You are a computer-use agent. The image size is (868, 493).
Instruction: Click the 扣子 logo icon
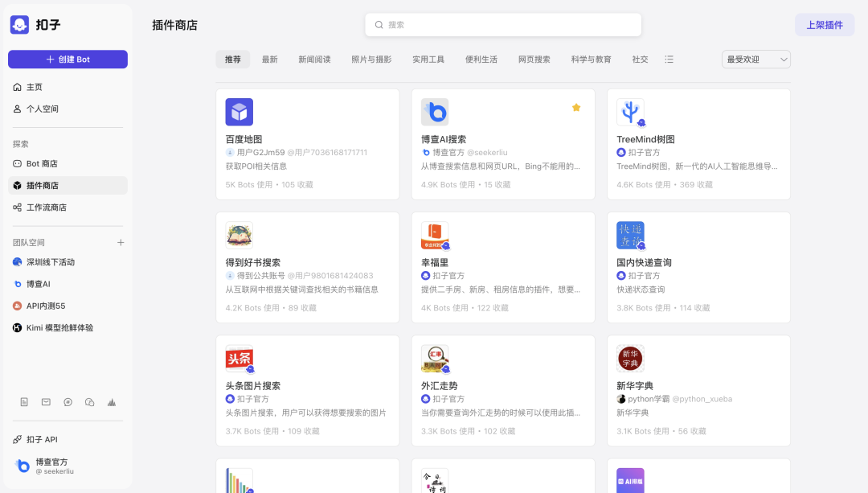(19, 24)
